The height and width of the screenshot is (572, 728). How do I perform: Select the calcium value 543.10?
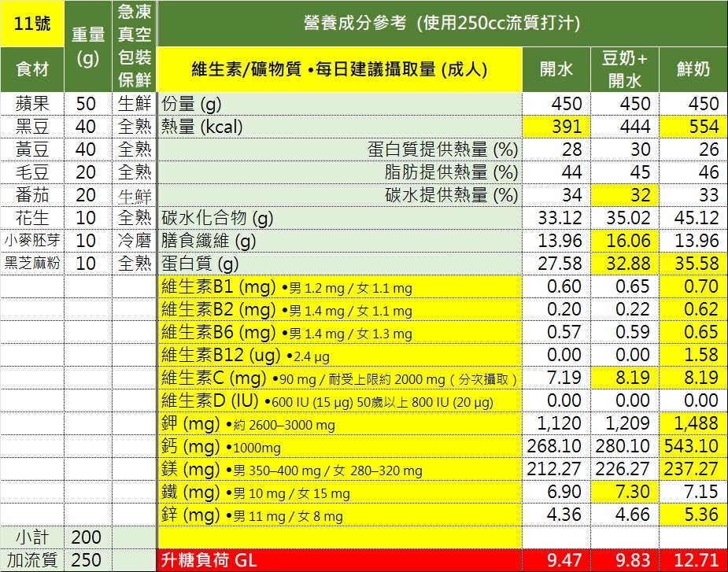pyautogui.click(x=693, y=446)
